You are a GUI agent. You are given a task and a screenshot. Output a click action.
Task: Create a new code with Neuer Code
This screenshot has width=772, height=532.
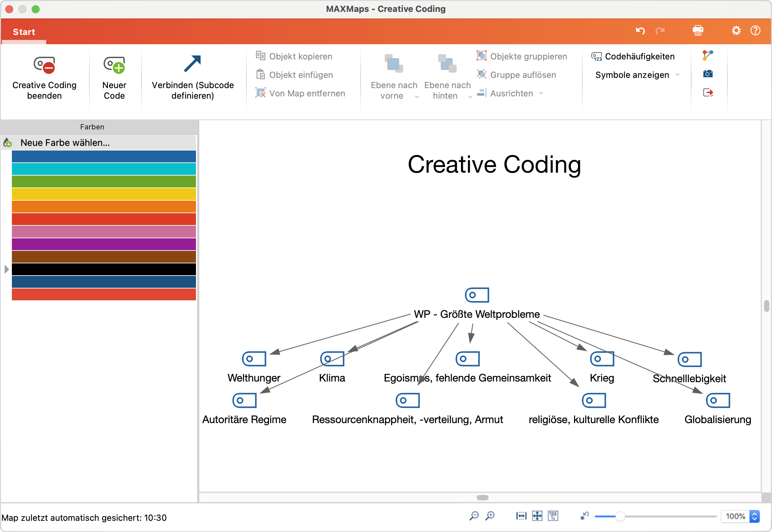(114, 78)
